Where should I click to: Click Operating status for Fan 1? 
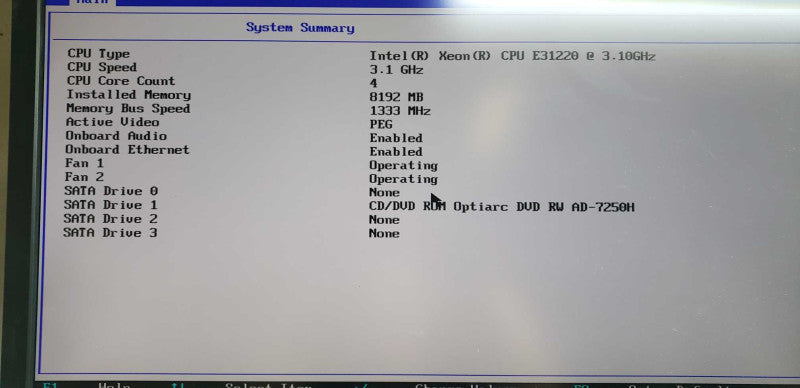[404, 166]
